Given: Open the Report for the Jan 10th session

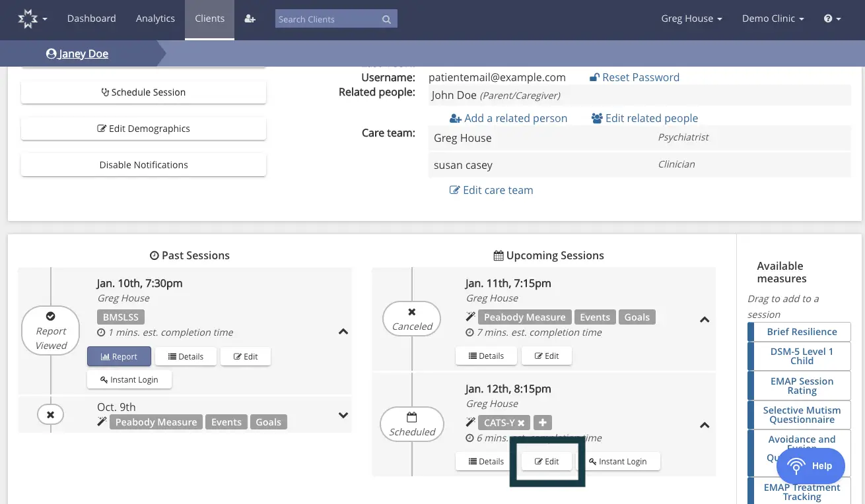Looking at the screenshot, I should (119, 356).
